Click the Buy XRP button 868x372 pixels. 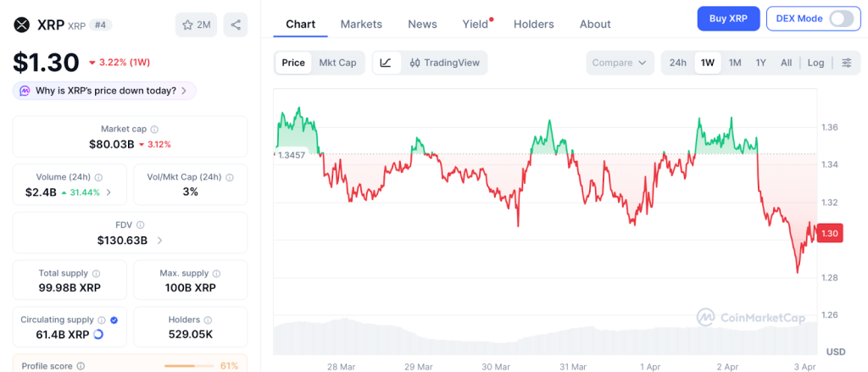coord(727,19)
